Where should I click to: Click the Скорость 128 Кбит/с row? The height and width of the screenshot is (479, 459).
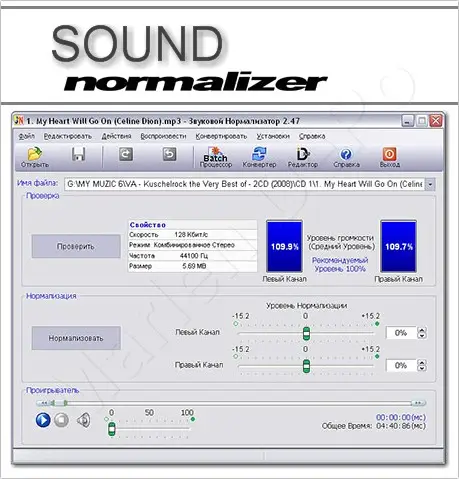(193, 235)
